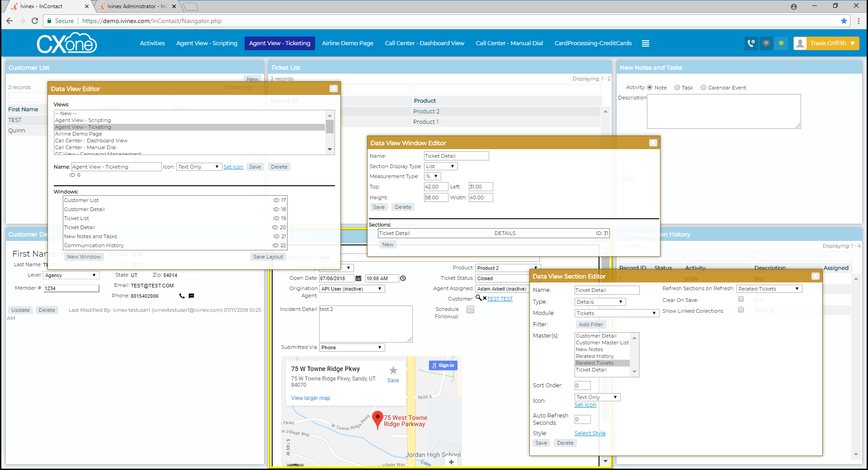Select Ticket Detail in Windows list
Viewport: 868px width, 470px height.
[x=175, y=227]
